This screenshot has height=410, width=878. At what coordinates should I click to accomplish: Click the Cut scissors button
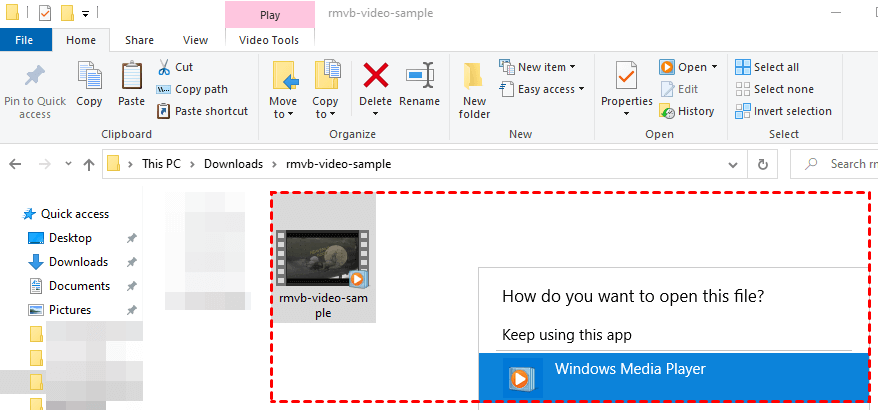coord(175,67)
